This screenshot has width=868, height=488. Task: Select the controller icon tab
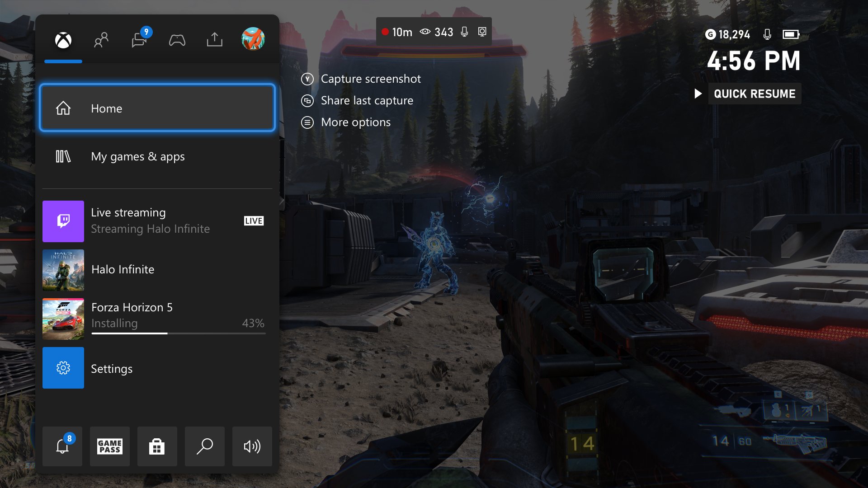click(177, 39)
